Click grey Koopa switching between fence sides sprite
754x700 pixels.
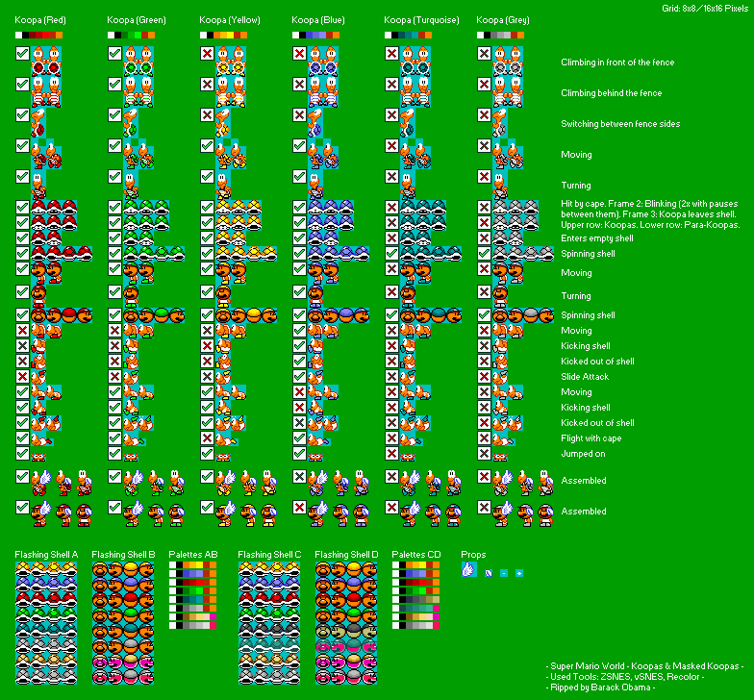(500, 123)
